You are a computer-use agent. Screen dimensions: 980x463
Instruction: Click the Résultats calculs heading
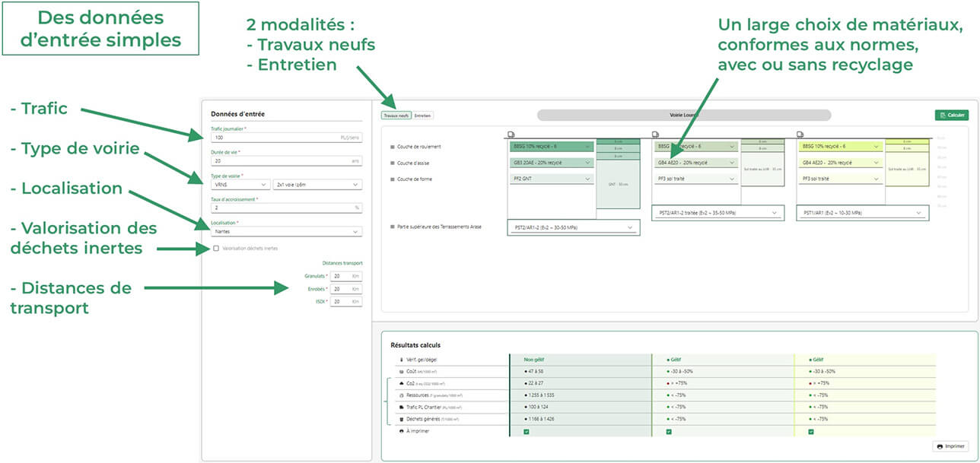click(x=415, y=345)
